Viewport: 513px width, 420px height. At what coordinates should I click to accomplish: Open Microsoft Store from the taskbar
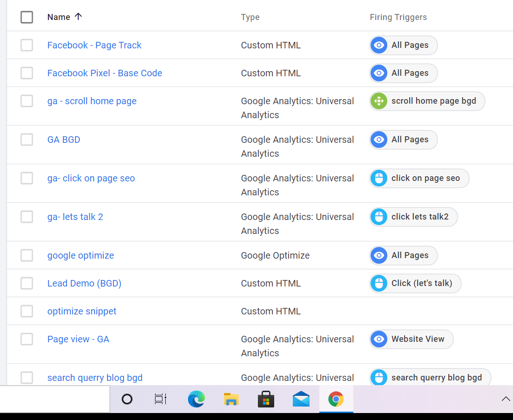click(x=266, y=399)
